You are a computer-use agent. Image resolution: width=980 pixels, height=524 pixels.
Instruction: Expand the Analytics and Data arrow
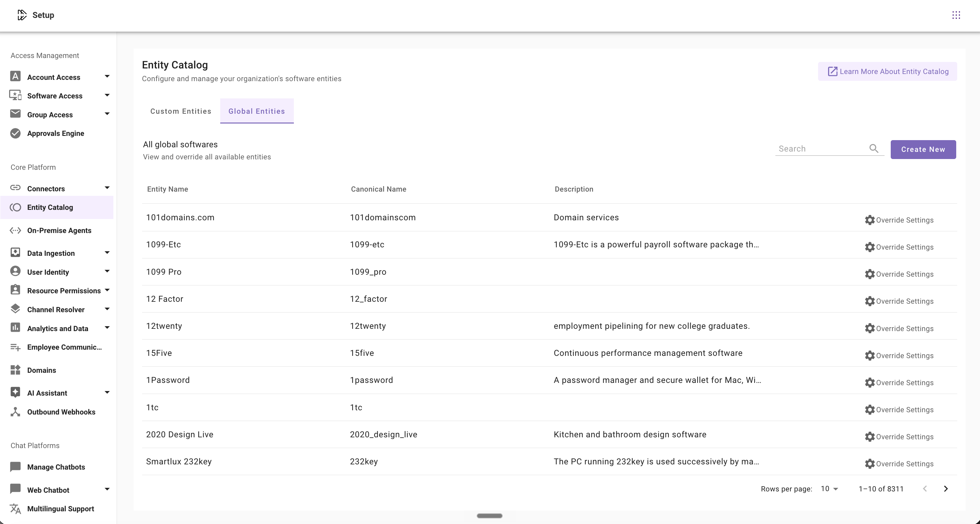(107, 327)
